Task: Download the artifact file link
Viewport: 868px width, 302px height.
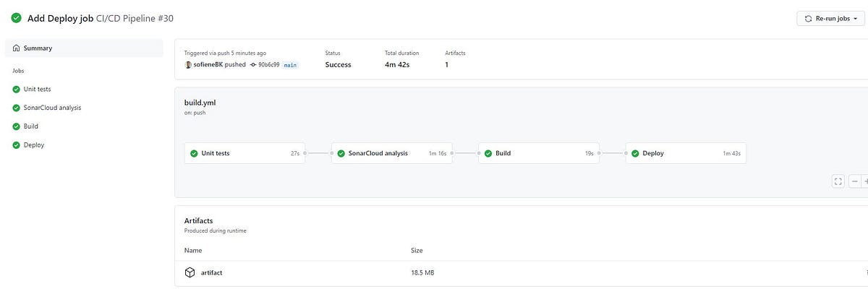Action: pyautogui.click(x=211, y=273)
